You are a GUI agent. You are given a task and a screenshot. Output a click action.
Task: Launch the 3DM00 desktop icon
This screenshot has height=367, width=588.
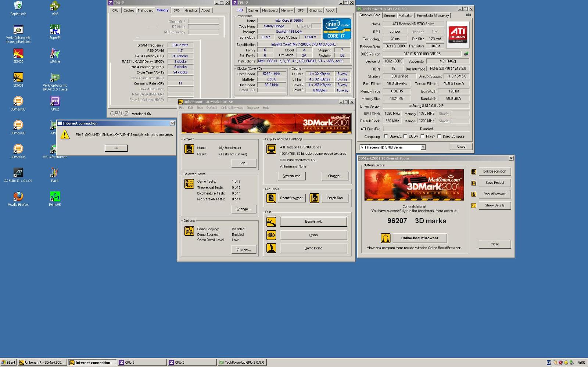point(18,53)
